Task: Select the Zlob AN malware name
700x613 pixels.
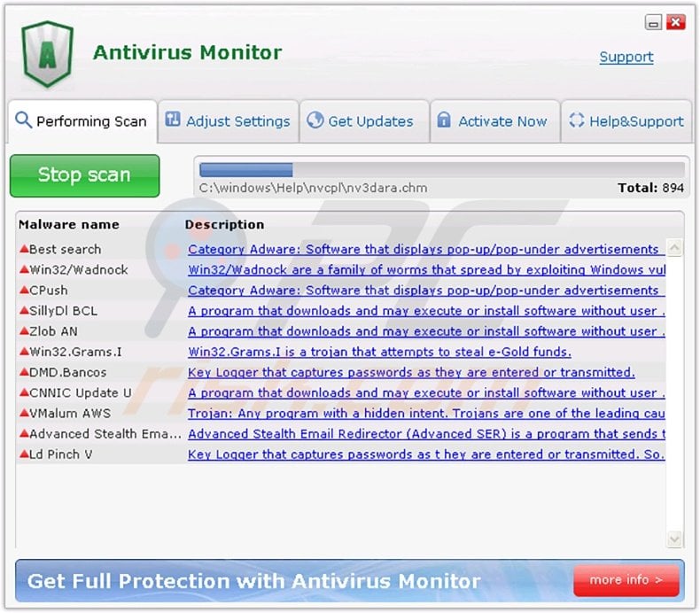Action: [53, 331]
